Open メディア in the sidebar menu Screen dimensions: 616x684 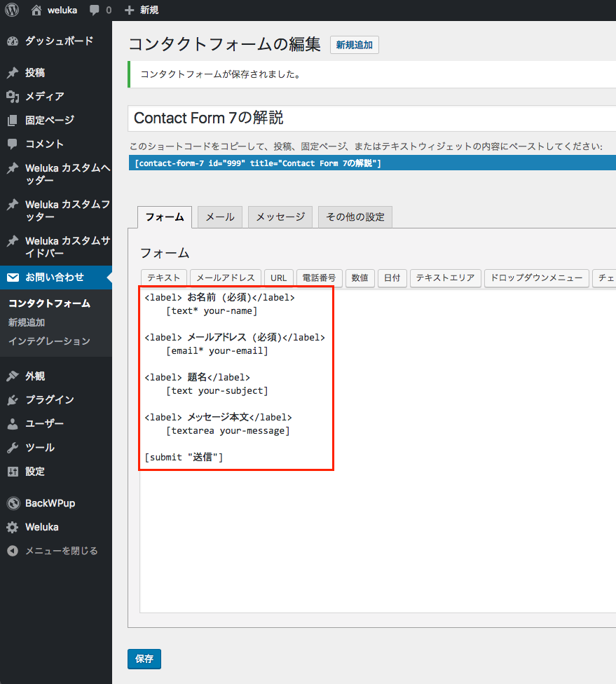click(x=44, y=97)
